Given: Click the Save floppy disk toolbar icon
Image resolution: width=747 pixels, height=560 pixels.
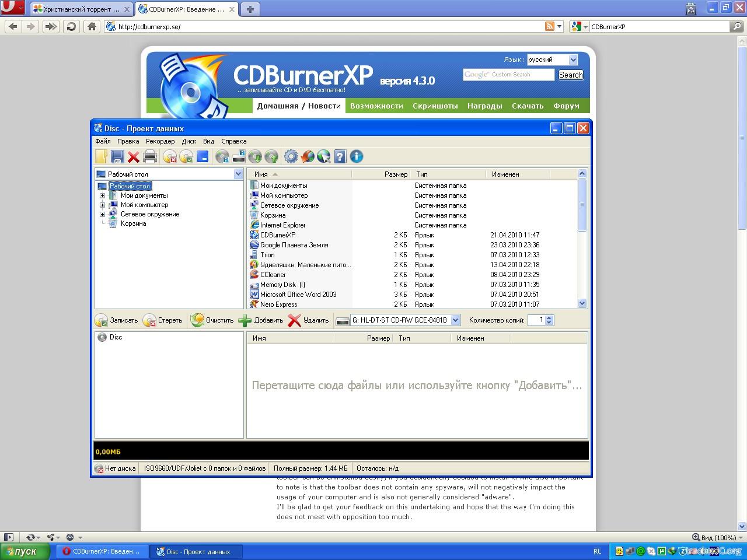Looking at the screenshot, I should point(117,156).
